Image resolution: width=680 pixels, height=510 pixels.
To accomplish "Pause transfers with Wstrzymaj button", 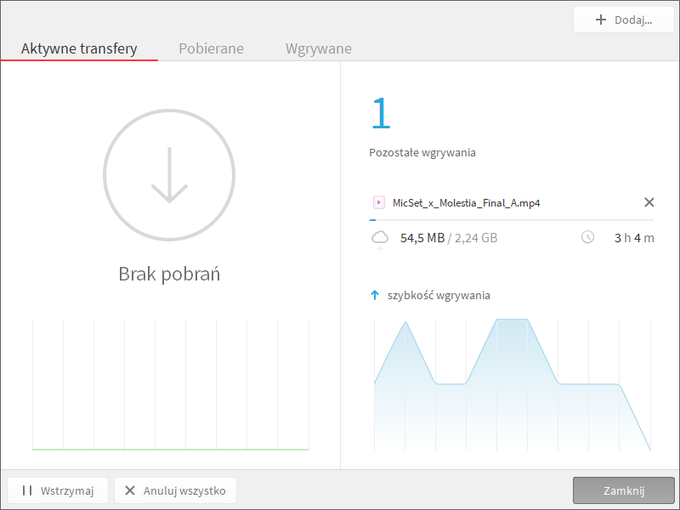I will pos(58,490).
